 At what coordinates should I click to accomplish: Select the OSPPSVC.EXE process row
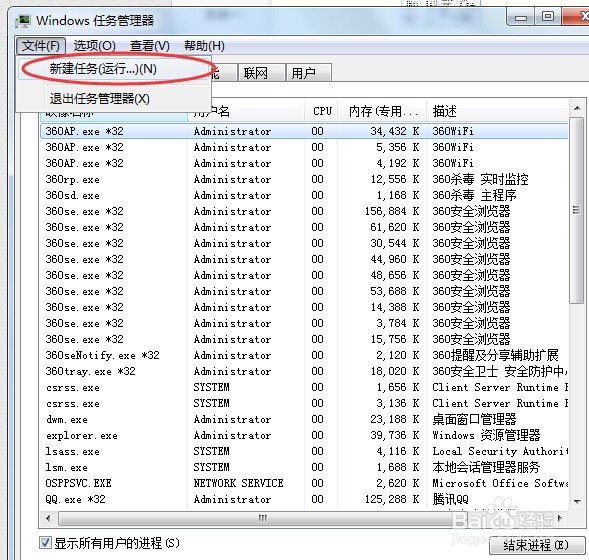click(x=304, y=483)
